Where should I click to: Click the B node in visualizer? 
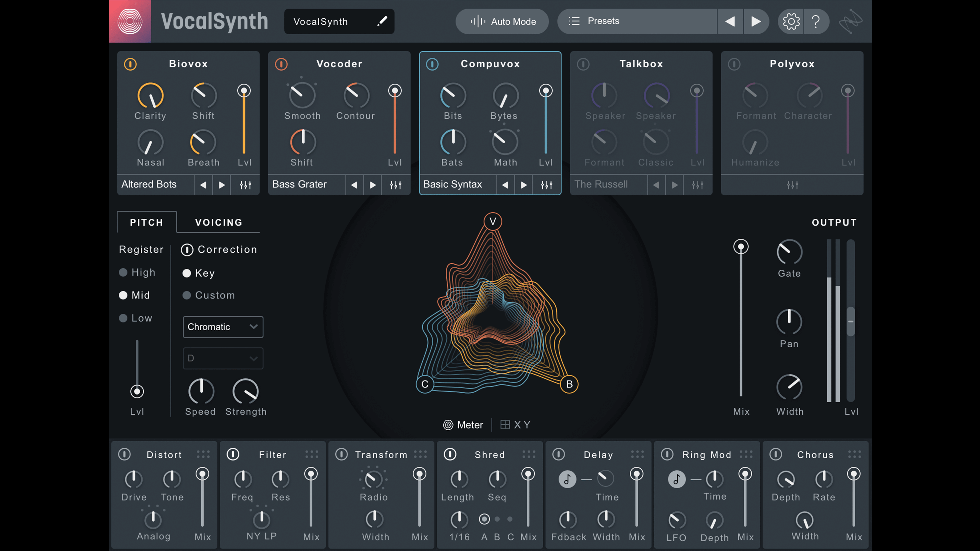[569, 384]
